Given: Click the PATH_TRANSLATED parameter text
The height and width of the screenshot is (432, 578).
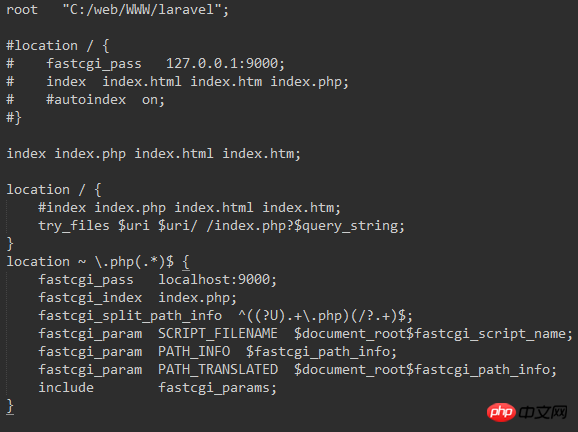Looking at the screenshot, I should [x=218, y=370].
